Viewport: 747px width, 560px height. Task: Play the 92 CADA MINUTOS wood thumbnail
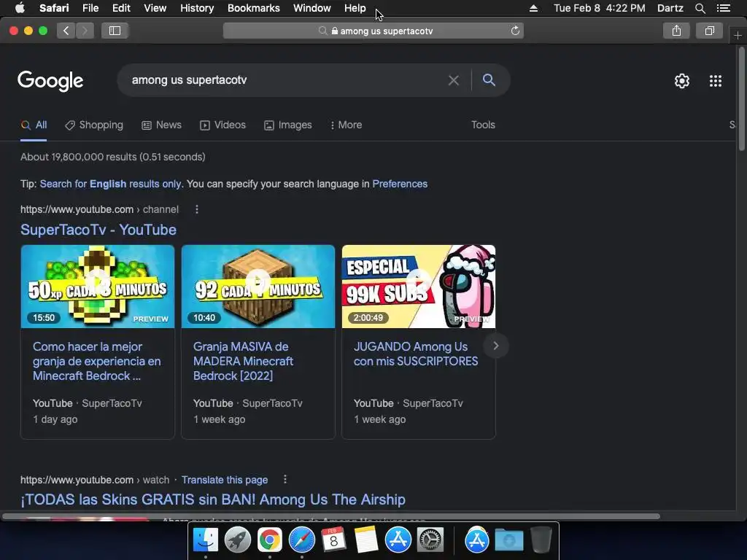pos(258,286)
